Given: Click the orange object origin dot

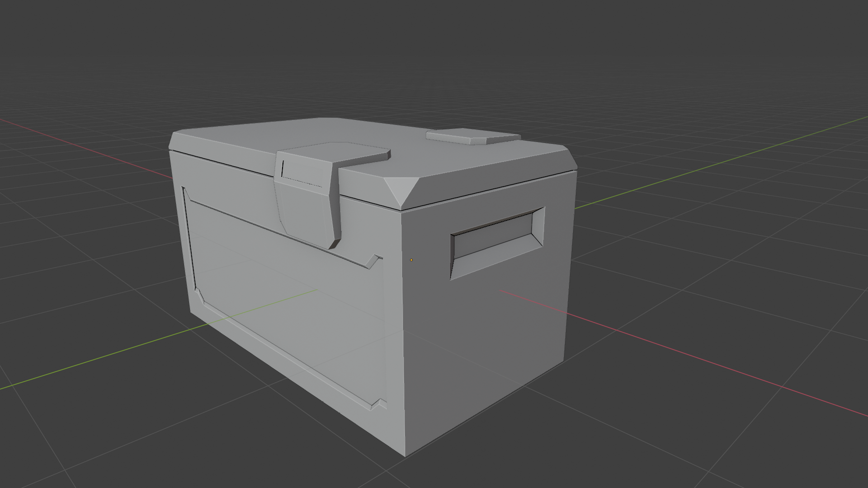Looking at the screenshot, I should (411, 260).
